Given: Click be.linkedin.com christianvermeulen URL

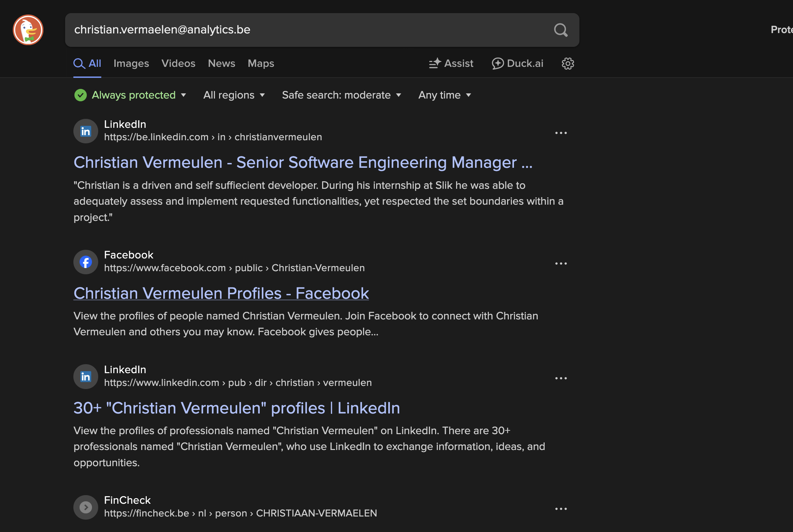Looking at the screenshot, I should click(213, 137).
